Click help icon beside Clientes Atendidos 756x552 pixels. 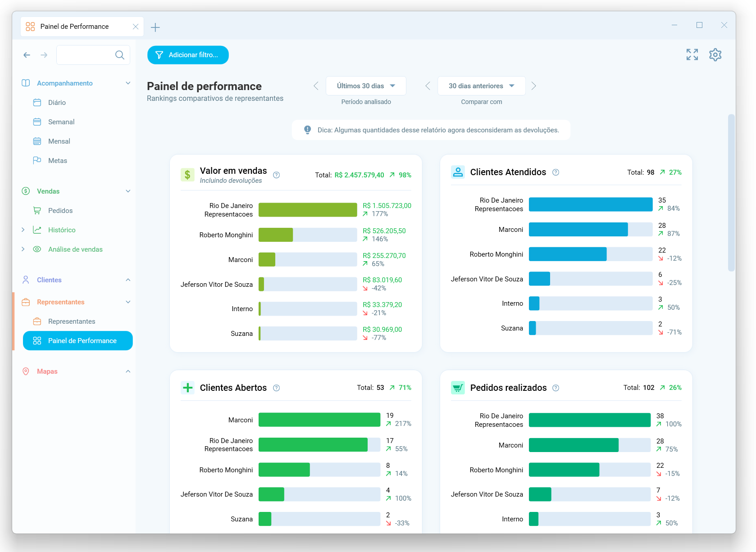pos(556,172)
